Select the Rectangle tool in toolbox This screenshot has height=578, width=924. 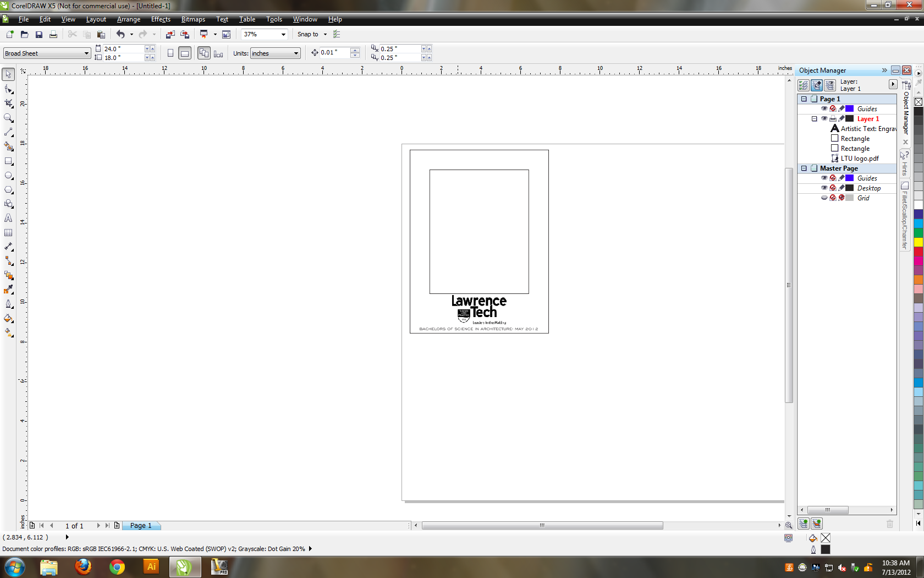click(x=8, y=161)
